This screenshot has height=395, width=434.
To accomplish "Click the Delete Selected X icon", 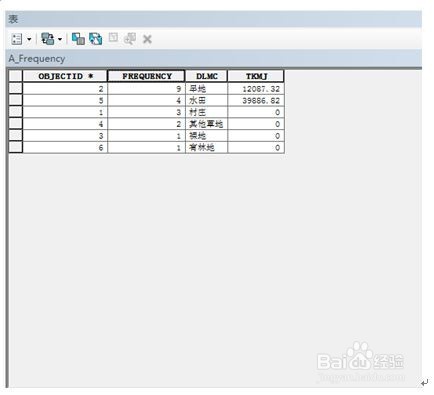I will 147,39.
